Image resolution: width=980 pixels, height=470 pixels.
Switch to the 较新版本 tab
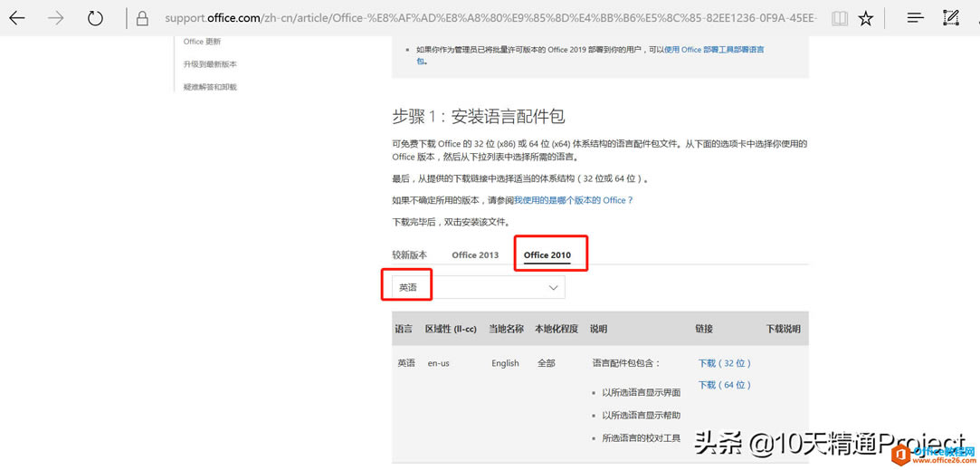tap(409, 254)
